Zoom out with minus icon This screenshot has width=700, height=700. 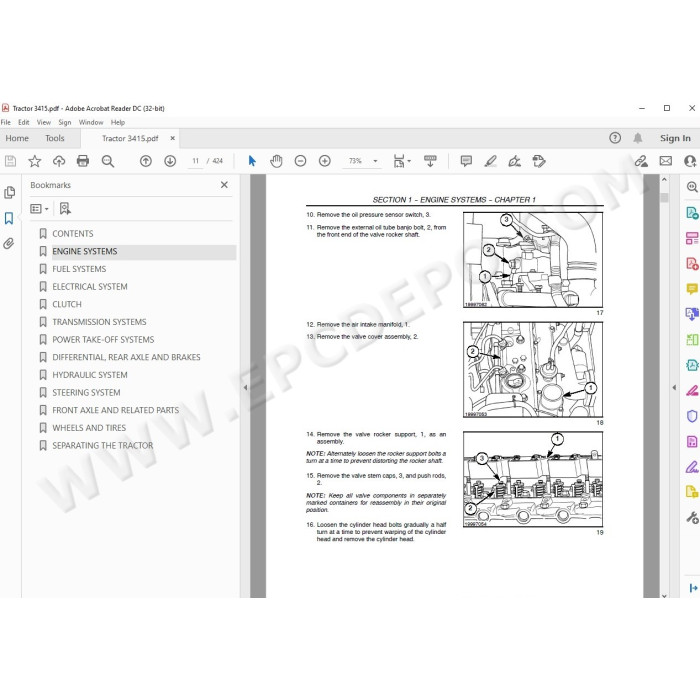pos(300,161)
